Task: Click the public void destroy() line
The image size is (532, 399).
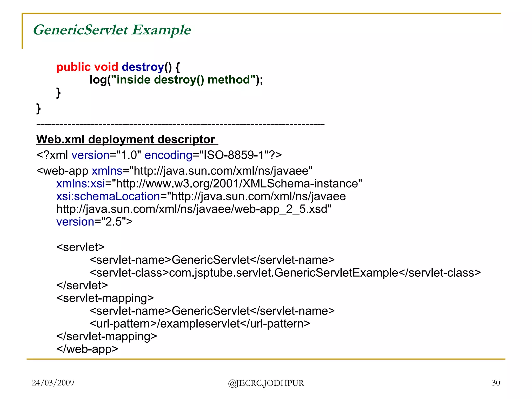Action: point(118,67)
